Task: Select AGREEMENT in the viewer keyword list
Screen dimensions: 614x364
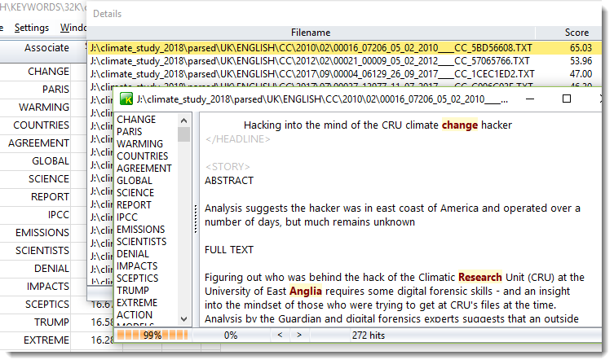Action: coord(144,168)
